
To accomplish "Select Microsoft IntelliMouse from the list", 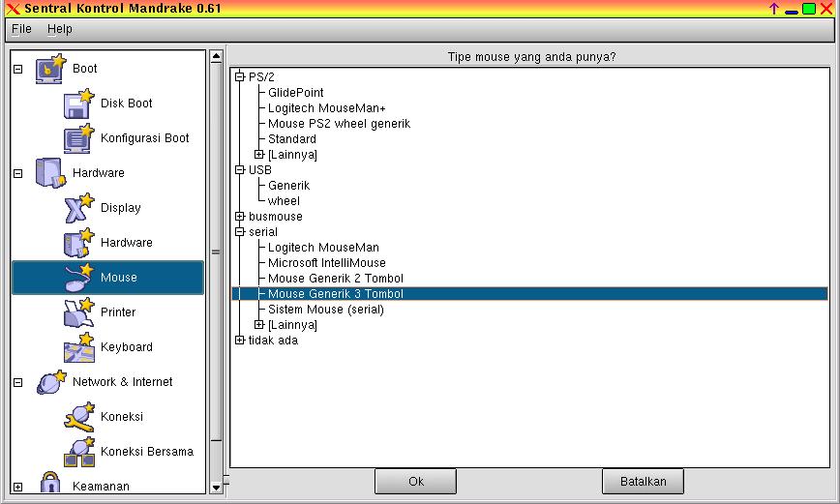I will coord(326,263).
